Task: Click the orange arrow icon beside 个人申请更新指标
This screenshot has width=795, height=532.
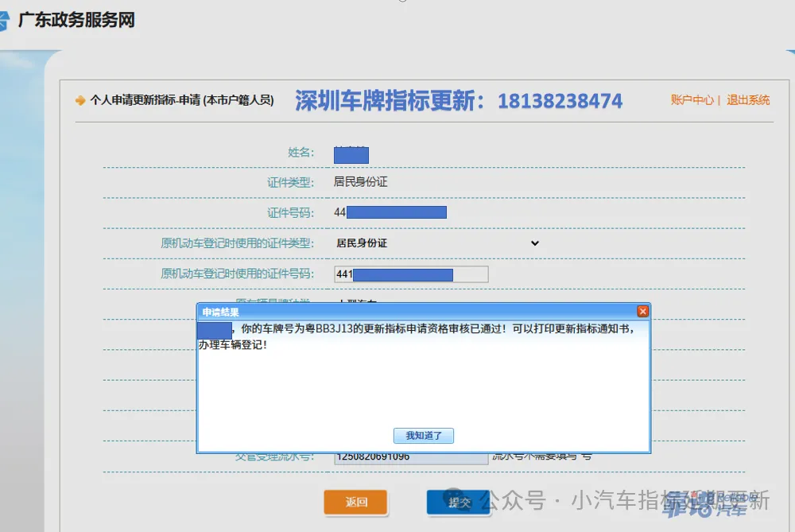Action: tap(80, 100)
